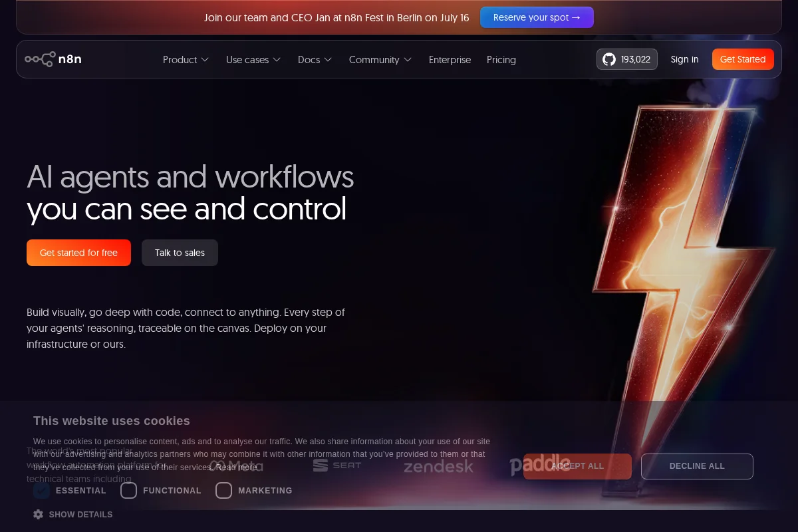The image size is (798, 532).
Task: Click Decline All cookies button
Action: [x=697, y=466]
